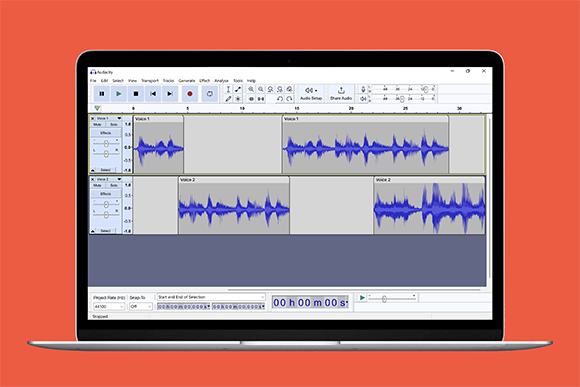
Task: Open Voice 2 track dropdown menu
Action: pos(119,179)
